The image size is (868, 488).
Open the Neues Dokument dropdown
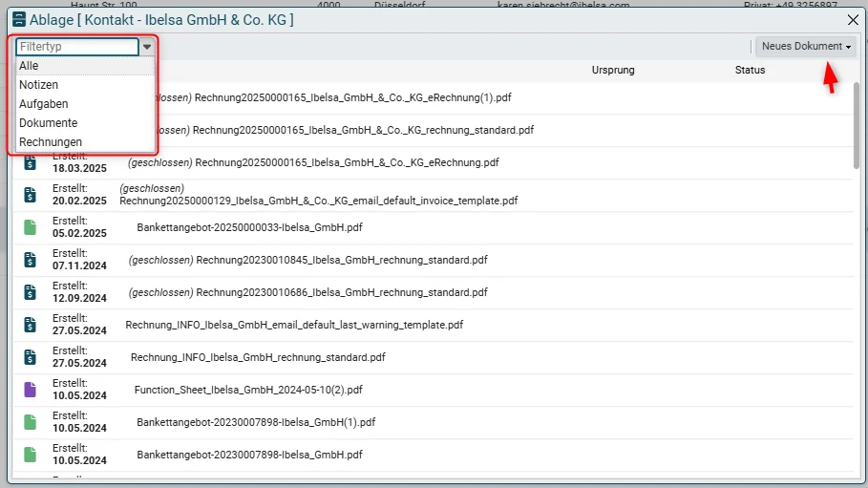[806, 46]
